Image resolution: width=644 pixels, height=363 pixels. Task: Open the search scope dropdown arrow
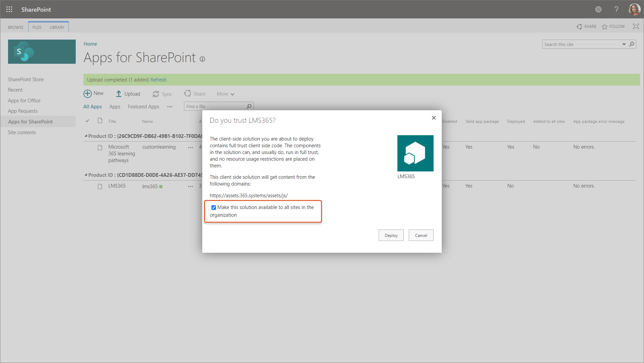[x=624, y=44]
